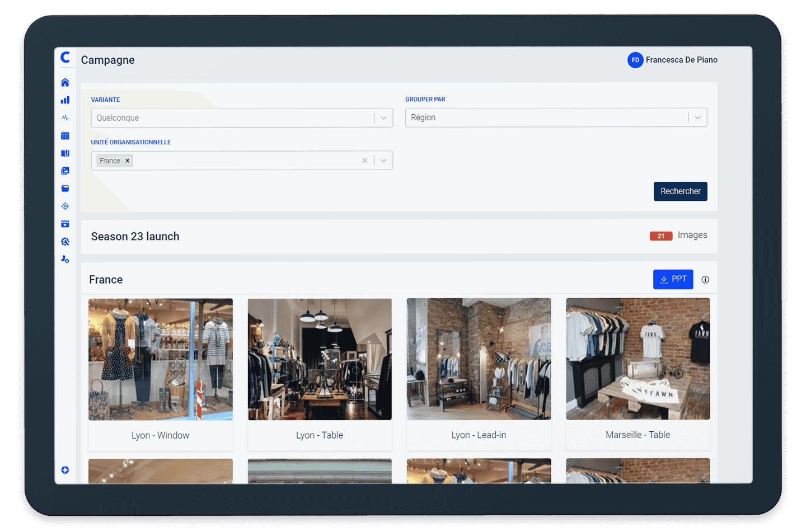806x532 pixels.
Task: Expand the Variante dropdown
Action: click(383, 118)
